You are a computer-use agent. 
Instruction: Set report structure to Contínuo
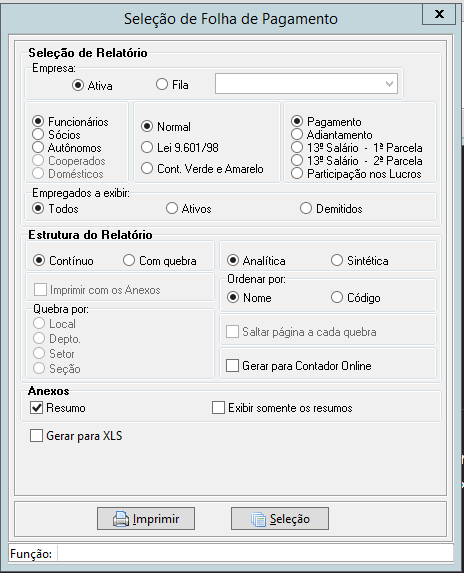[39, 260]
